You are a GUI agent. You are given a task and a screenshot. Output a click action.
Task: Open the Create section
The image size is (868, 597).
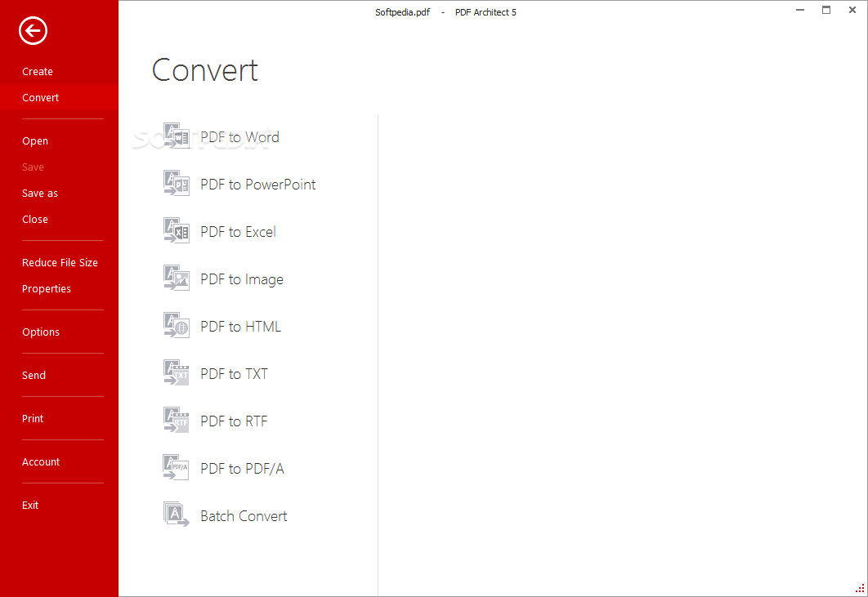click(38, 71)
